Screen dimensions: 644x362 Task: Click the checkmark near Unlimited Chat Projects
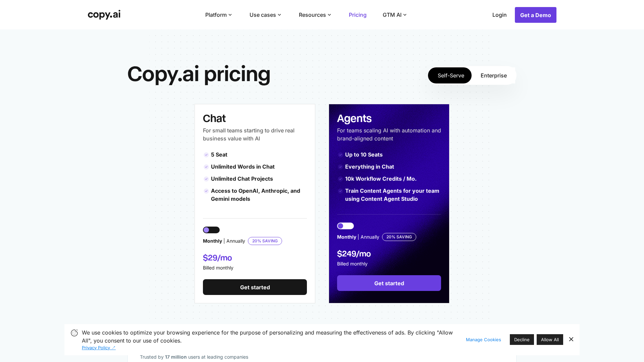[206, 179]
